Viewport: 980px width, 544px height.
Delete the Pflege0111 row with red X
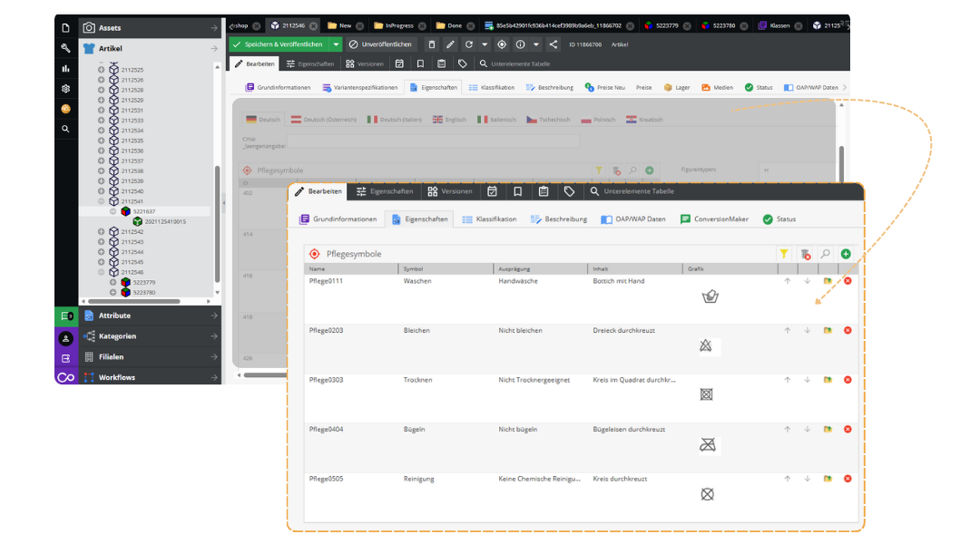tap(848, 281)
